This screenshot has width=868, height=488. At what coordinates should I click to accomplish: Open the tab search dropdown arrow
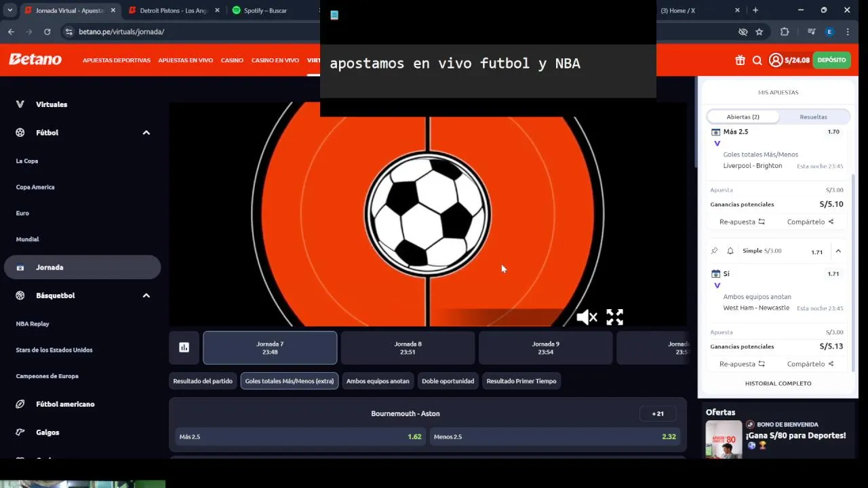9,10
